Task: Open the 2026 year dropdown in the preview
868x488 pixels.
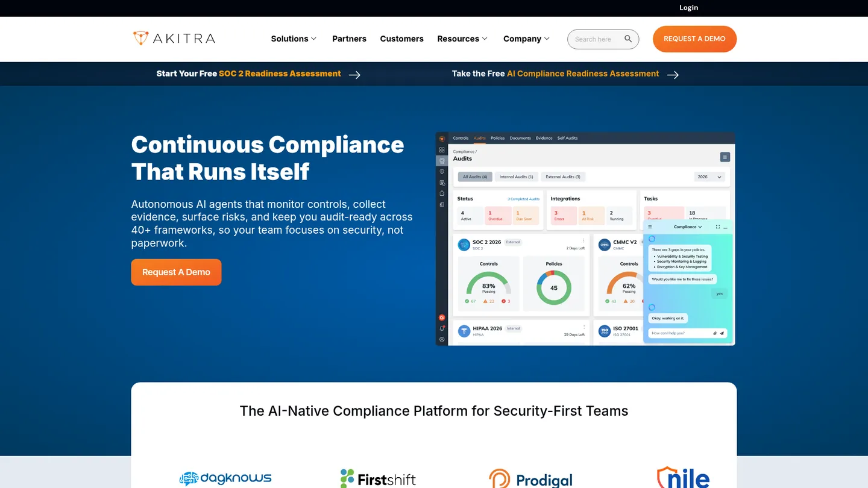Action: pyautogui.click(x=709, y=177)
